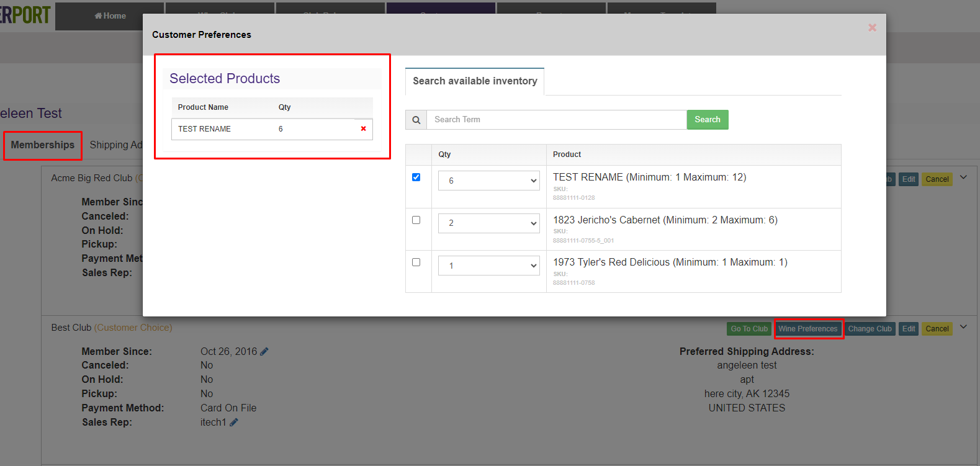Image resolution: width=980 pixels, height=466 pixels.
Task: Cancel the Best Club membership
Action: coord(937,329)
